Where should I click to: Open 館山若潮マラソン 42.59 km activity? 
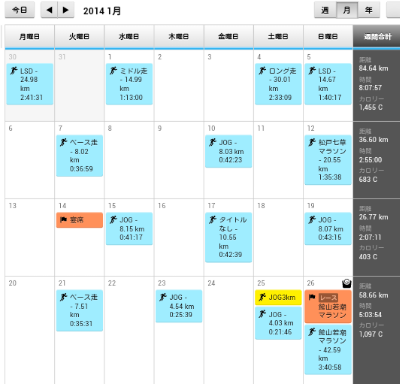point(328,350)
